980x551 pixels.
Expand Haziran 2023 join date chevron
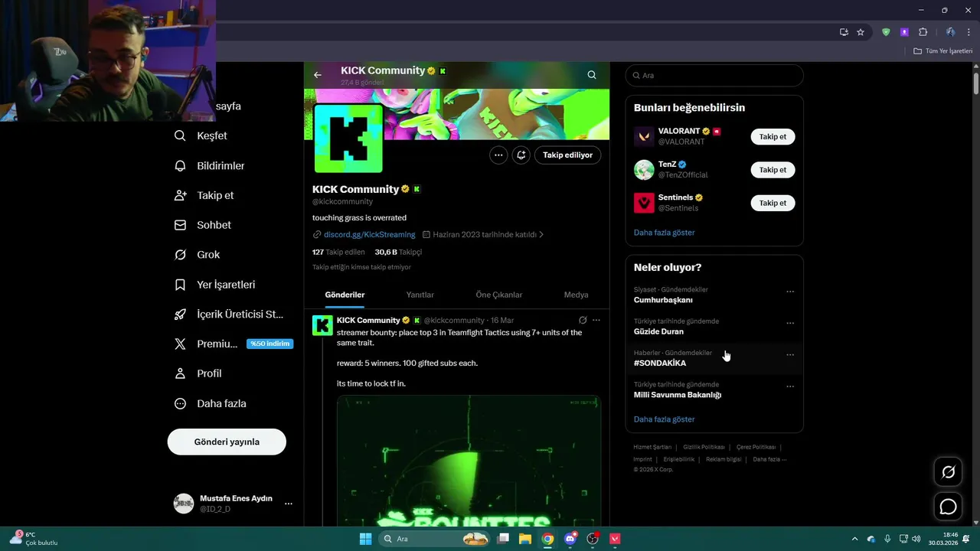tap(541, 235)
